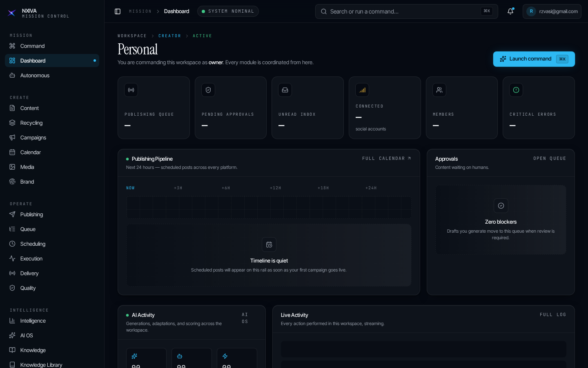The height and width of the screenshot is (368, 588).
Task: Click the Personal workspace heading
Action: coord(138,49)
